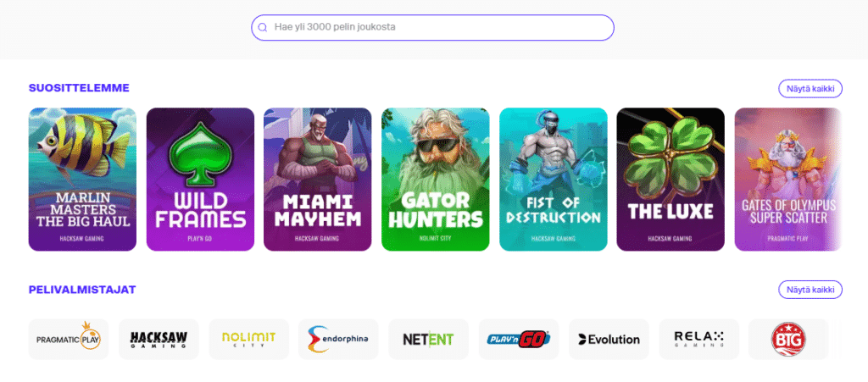Click Näytä kaikki next to Pelivalmistajat

tap(810, 290)
